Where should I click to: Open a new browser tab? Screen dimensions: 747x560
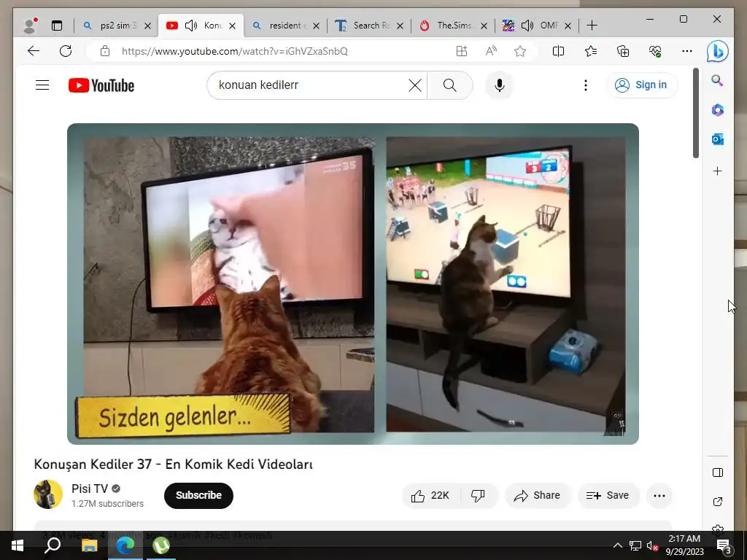(592, 26)
